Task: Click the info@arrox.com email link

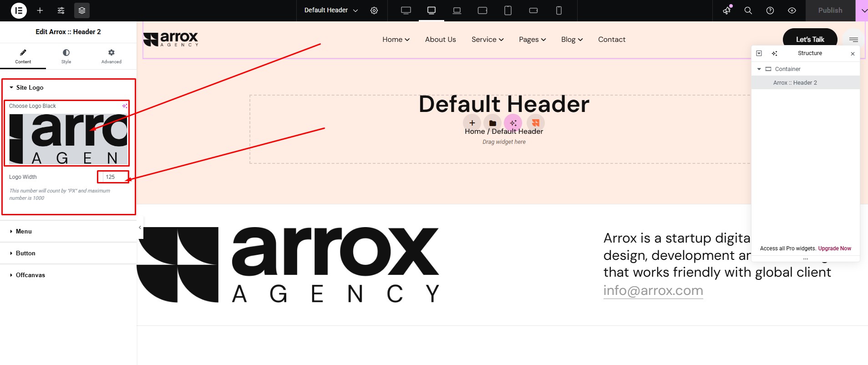Action: point(653,290)
